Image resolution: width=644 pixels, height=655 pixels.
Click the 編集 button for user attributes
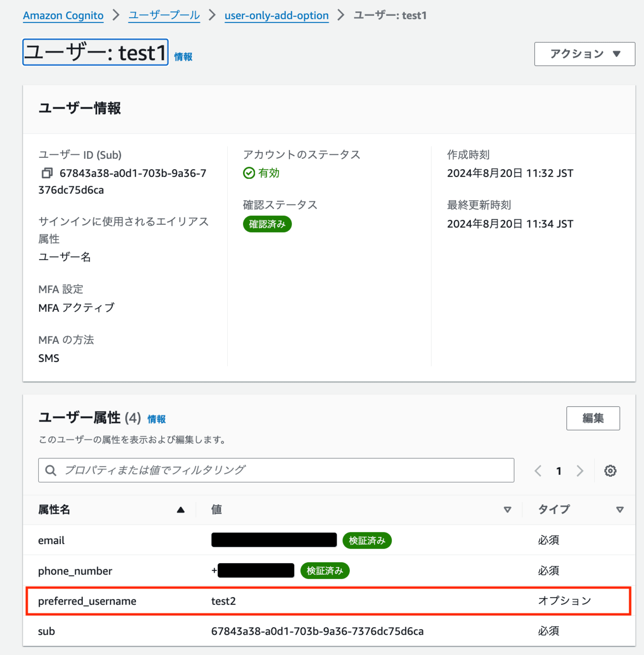593,418
